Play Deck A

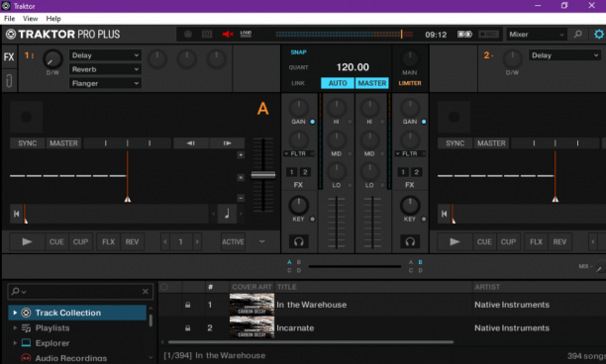(x=27, y=241)
